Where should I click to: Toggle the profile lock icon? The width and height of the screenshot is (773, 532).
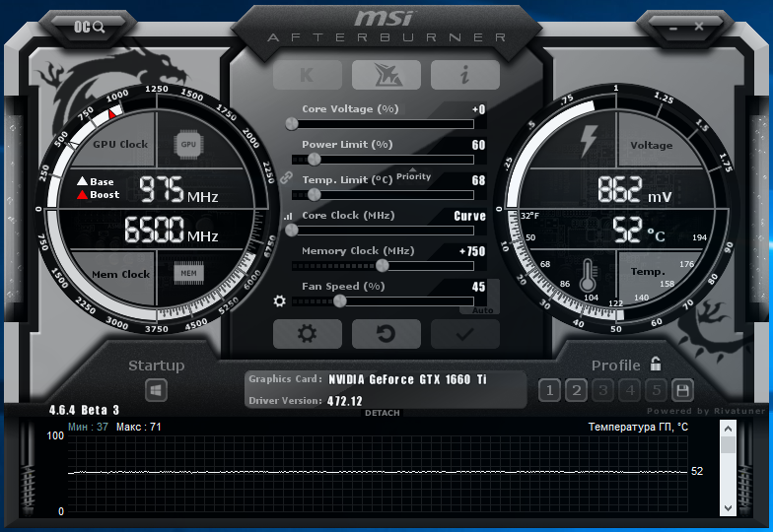(x=655, y=364)
